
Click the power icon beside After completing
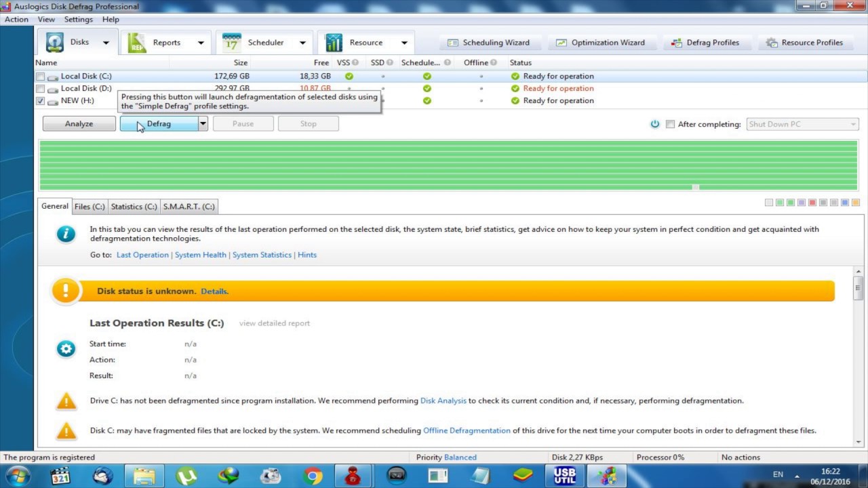[x=655, y=124]
